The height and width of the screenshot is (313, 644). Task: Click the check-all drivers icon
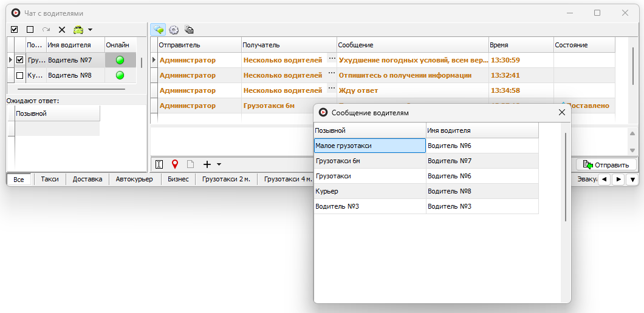(x=15, y=30)
